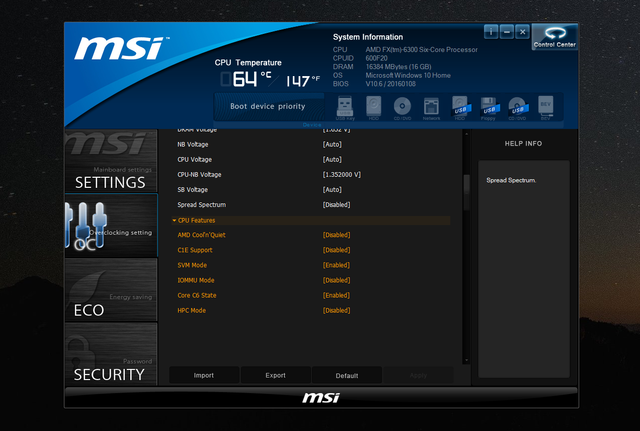
Task: Select the IOMMU Mode label
Action: point(196,280)
